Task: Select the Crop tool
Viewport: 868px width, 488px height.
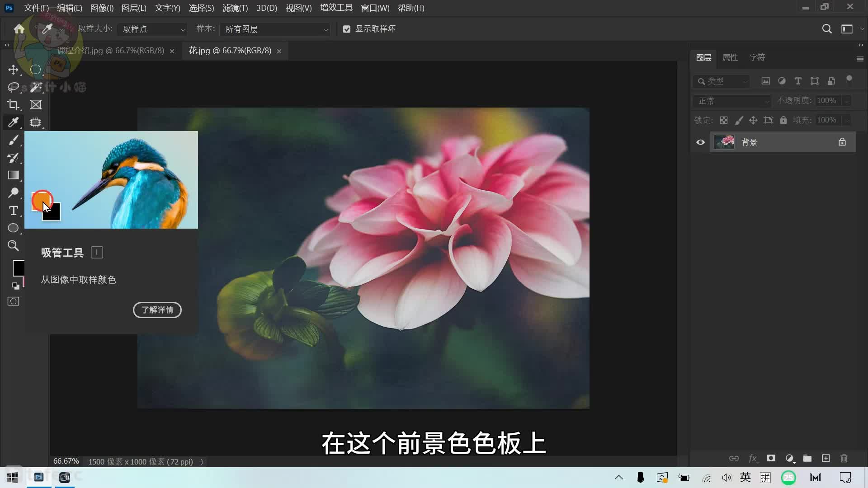Action: pos(13,105)
